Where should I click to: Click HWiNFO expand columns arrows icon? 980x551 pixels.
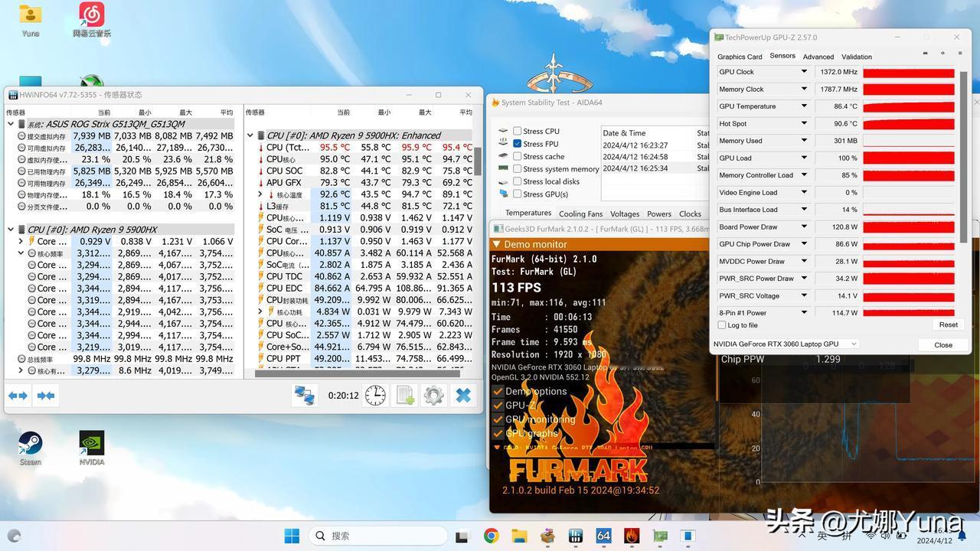[18, 396]
